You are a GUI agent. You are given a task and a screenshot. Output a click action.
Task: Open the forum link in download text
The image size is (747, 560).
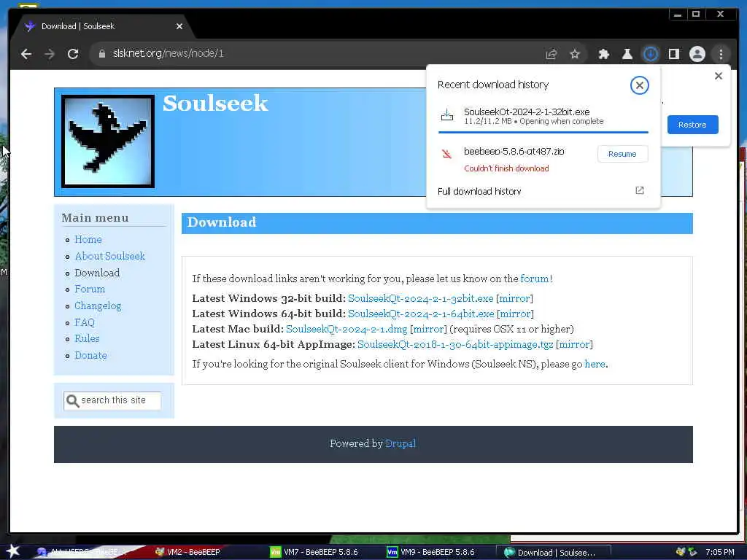[x=535, y=279]
